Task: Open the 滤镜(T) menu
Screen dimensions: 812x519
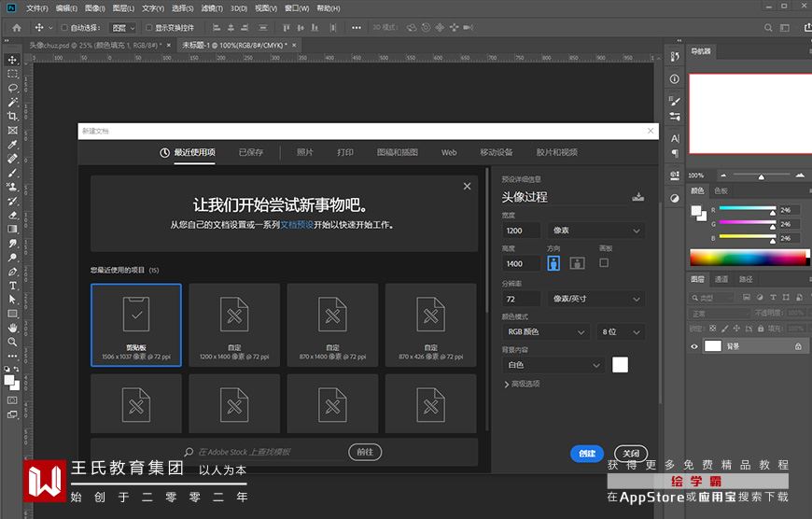Action: [x=212, y=8]
